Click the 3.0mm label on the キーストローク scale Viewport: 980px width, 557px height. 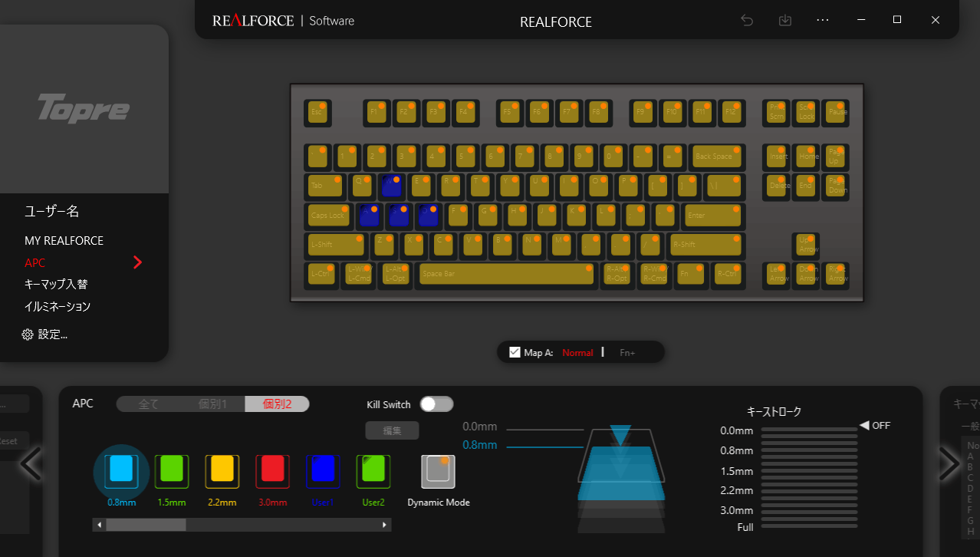(737, 510)
